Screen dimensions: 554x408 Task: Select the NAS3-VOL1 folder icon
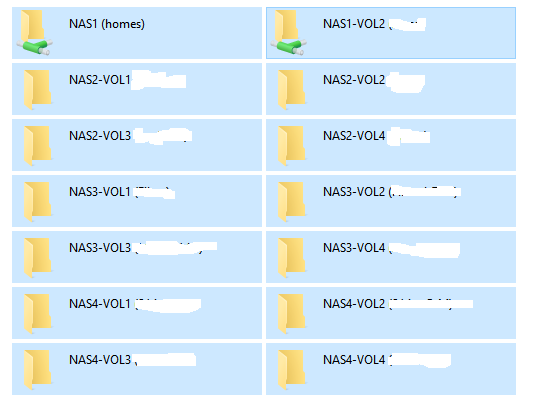tap(38, 202)
